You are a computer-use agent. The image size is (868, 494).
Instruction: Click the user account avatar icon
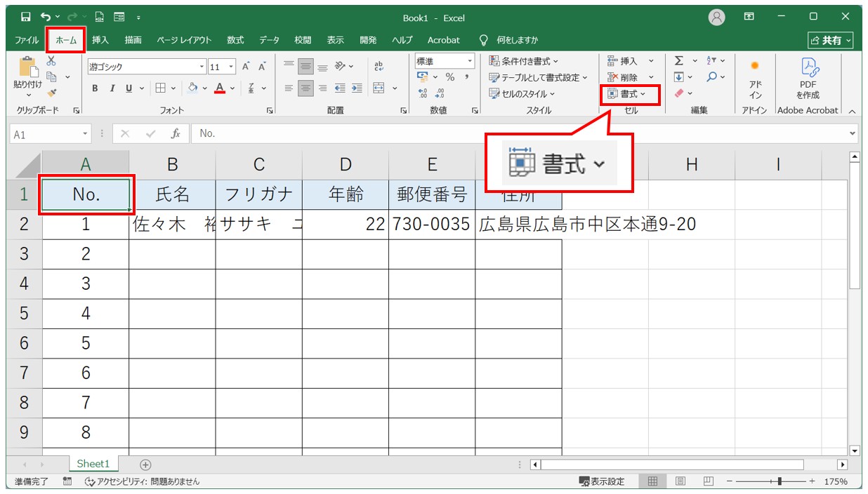tap(716, 18)
